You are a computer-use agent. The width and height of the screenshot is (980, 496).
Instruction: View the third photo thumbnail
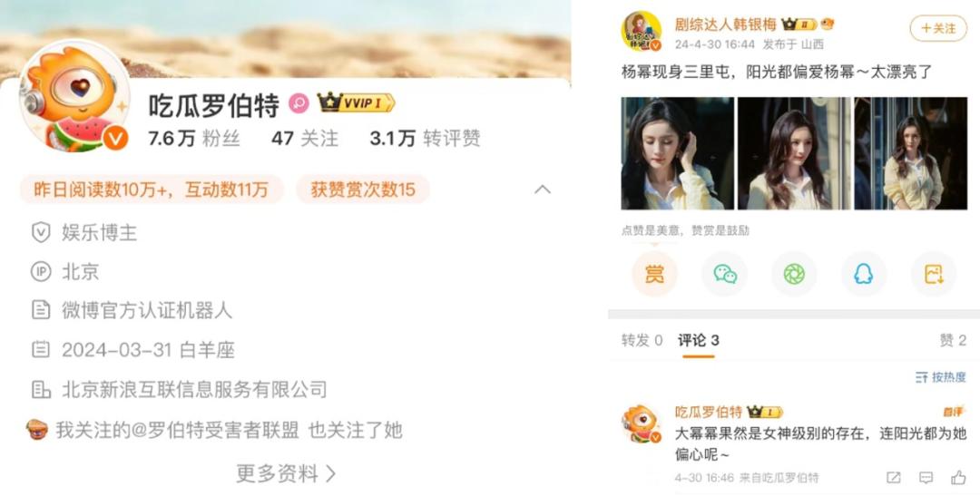911,153
